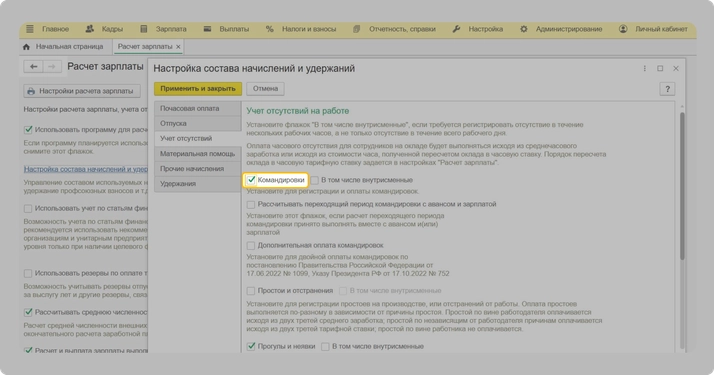The width and height of the screenshot is (714, 375).
Task: Select Удержания section
Action: pos(197,184)
